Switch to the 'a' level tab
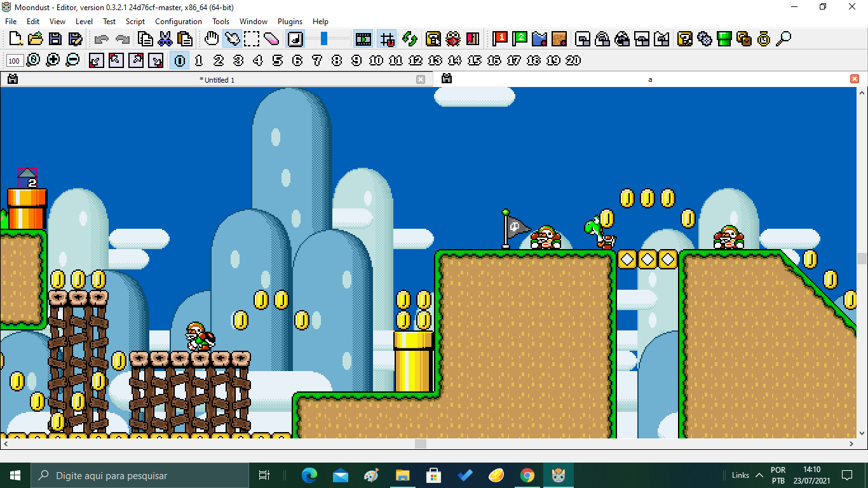This screenshot has height=488, width=868. coord(650,79)
